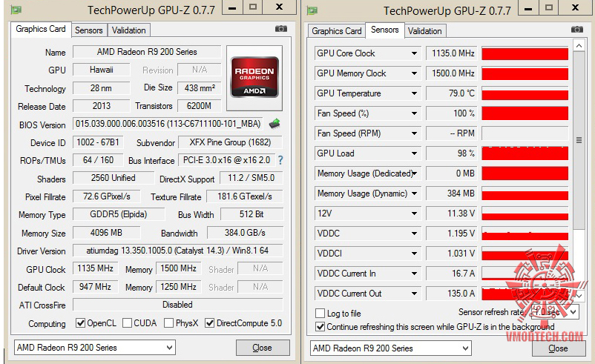
Task: Click the 135.0 A current out value
Action: coord(452,294)
